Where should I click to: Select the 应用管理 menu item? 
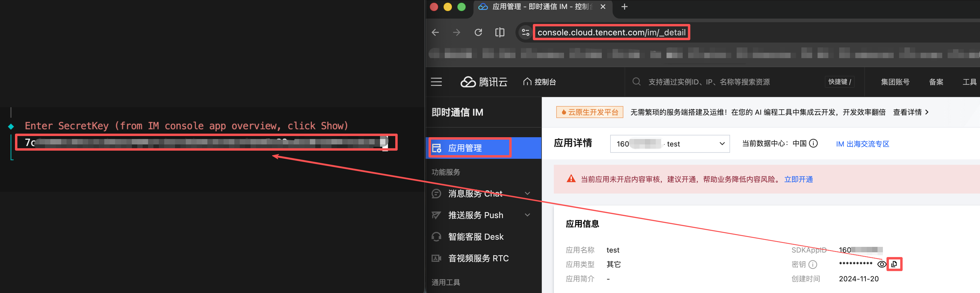[483, 148]
